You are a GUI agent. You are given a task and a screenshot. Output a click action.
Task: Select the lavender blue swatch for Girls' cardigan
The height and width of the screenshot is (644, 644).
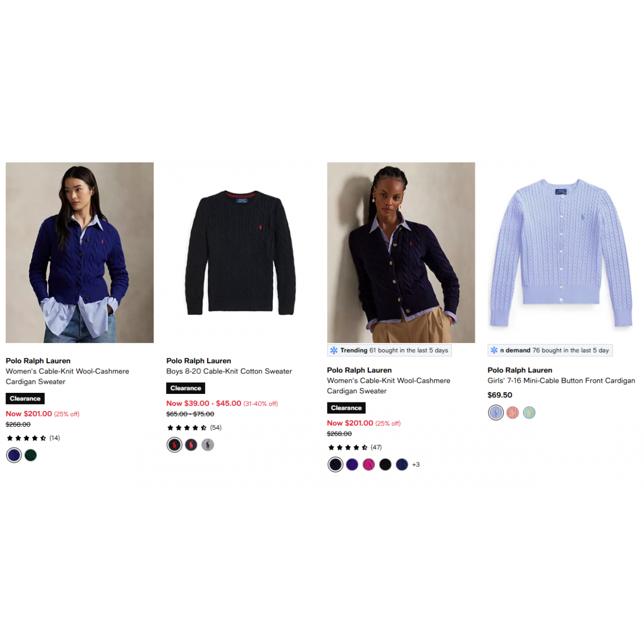coord(496,413)
